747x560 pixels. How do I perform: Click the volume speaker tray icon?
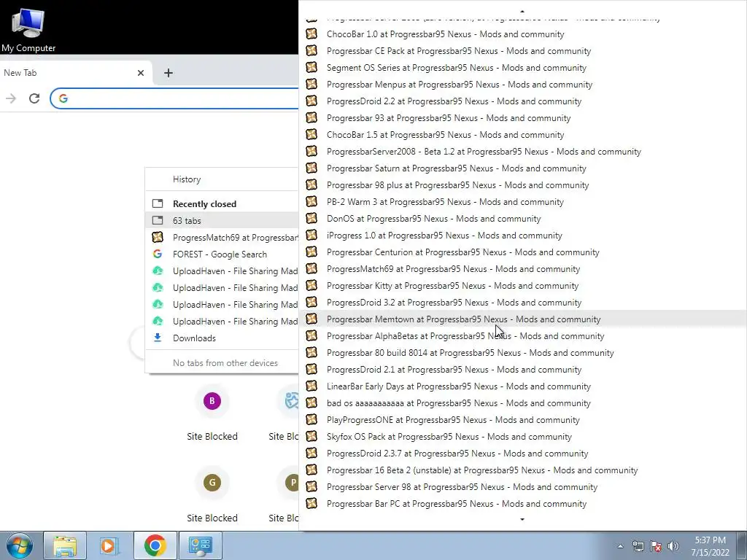(673, 546)
